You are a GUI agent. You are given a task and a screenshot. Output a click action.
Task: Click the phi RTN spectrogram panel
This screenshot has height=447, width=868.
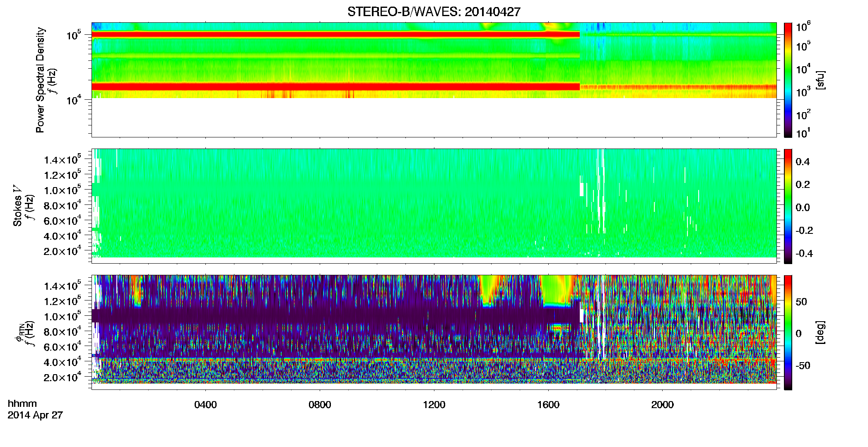coord(434,332)
